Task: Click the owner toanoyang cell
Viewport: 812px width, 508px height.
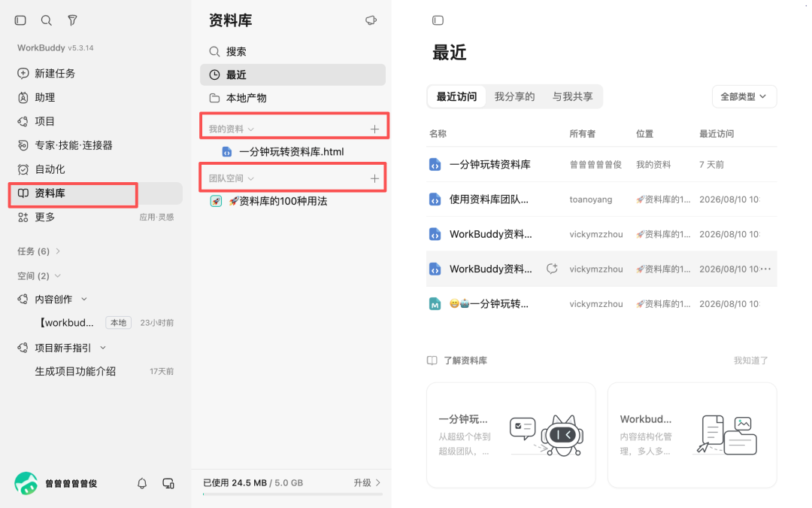Action: [591, 199]
